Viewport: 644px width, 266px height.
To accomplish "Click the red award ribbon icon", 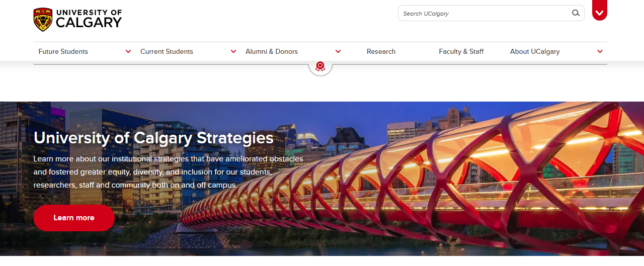I will [x=320, y=66].
